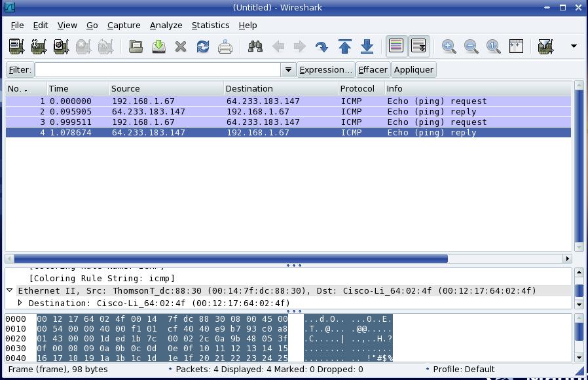Open the File menu
The image size is (588, 380).
pyautogui.click(x=17, y=25)
